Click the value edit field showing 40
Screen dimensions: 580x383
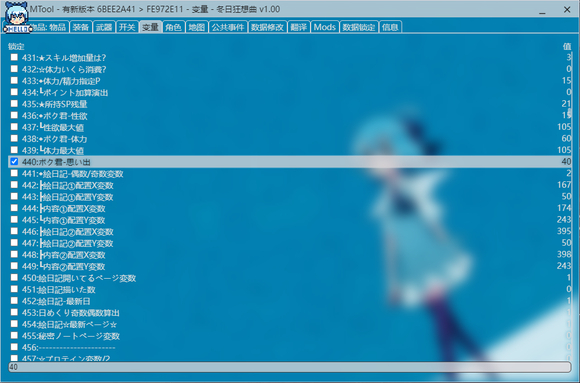click(290, 367)
